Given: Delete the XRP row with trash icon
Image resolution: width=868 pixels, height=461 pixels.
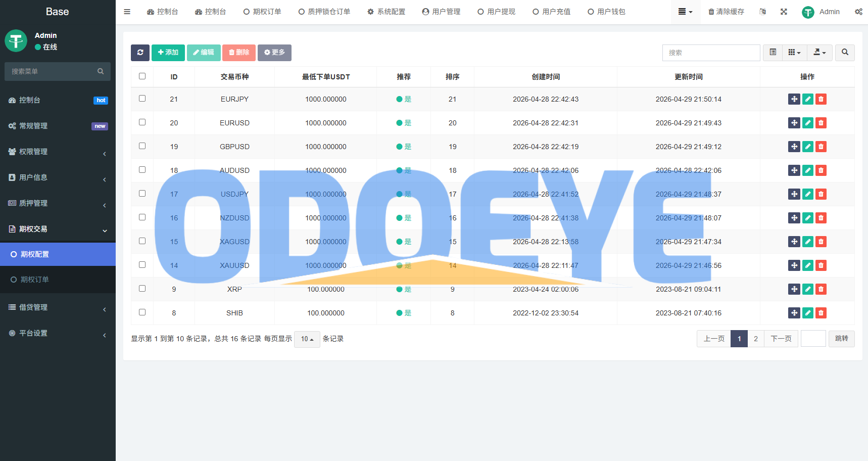Looking at the screenshot, I should click(821, 289).
